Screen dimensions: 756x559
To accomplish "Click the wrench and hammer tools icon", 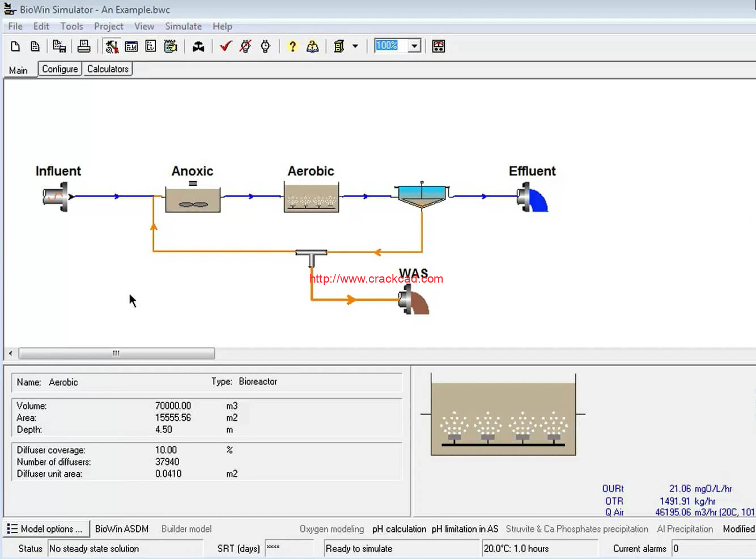I will [x=112, y=46].
